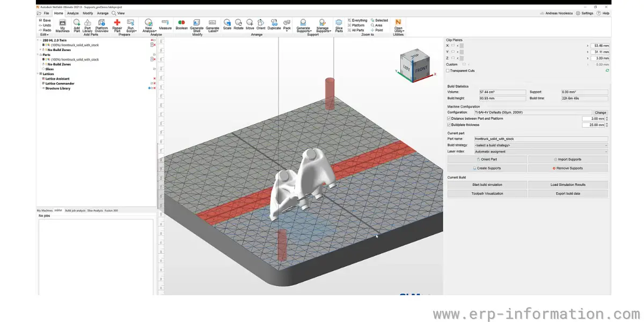Click the Create Supports button
Screen dimensions: 644x322
point(487,169)
